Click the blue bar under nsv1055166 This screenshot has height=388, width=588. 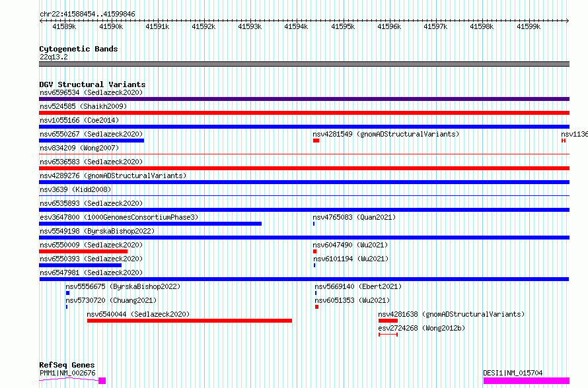(x=304, y=127)
